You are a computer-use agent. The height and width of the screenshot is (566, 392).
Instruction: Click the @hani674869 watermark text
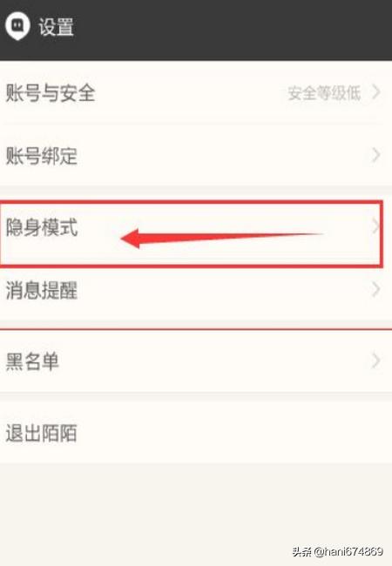coord(348,551)
